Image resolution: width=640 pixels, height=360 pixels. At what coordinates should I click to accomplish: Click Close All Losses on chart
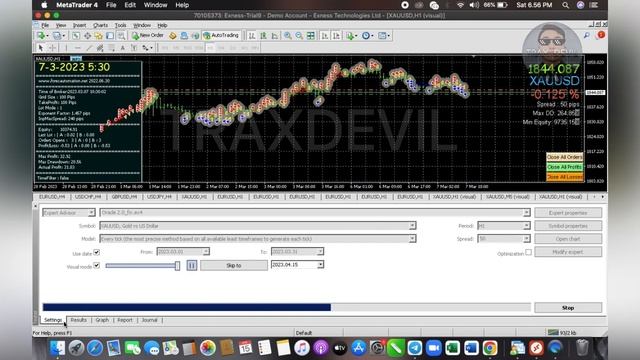[x=564, y=177]
